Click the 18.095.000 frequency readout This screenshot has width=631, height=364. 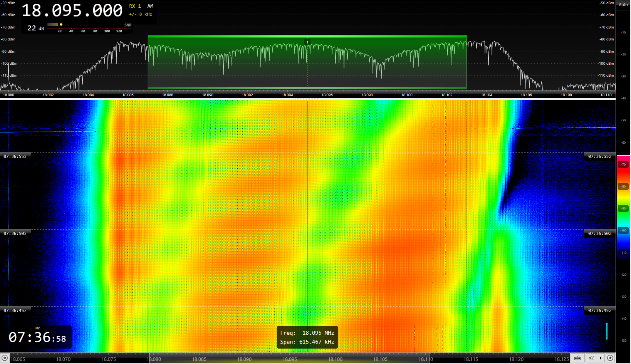coord(72,11)
